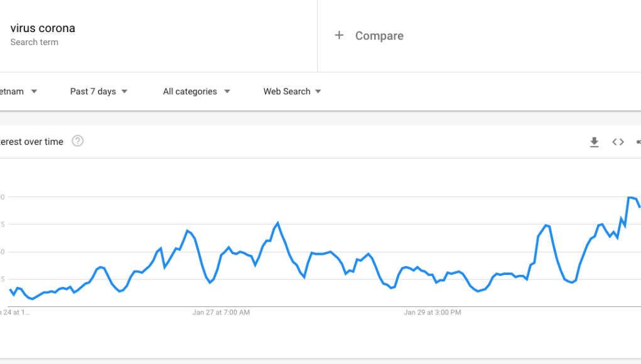The width and height of the screenshot is (641, 364).
Task: Select the Jan 29 at 3:00 PM axis label
Action: 433,313
